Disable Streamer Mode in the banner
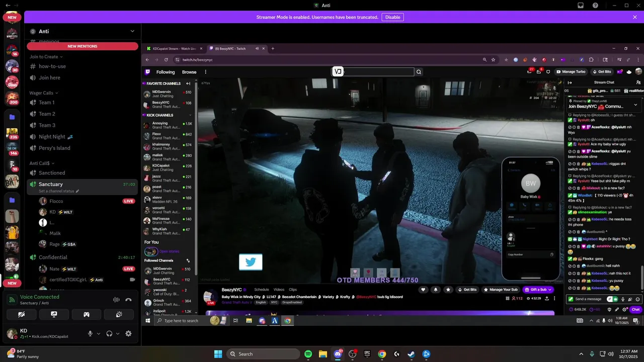 click(392, 17)
